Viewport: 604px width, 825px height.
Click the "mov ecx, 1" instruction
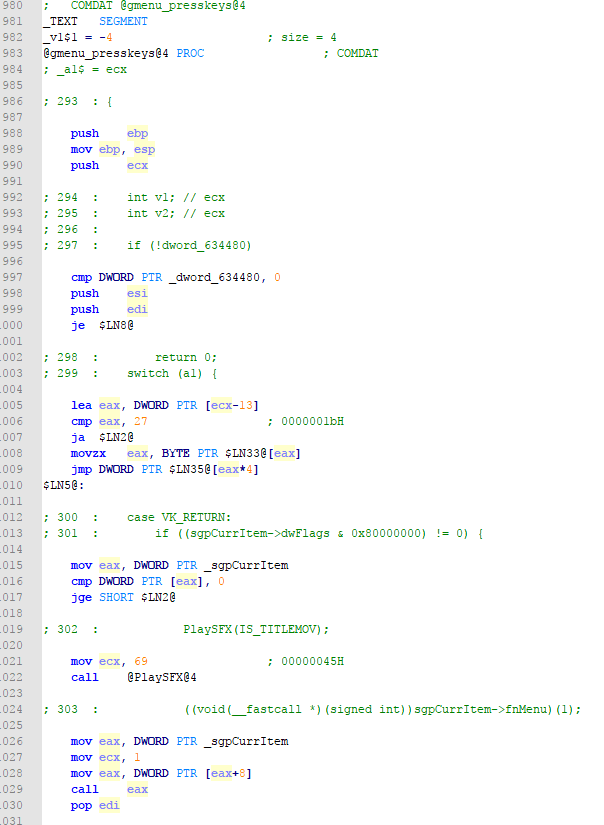(106, 758)
